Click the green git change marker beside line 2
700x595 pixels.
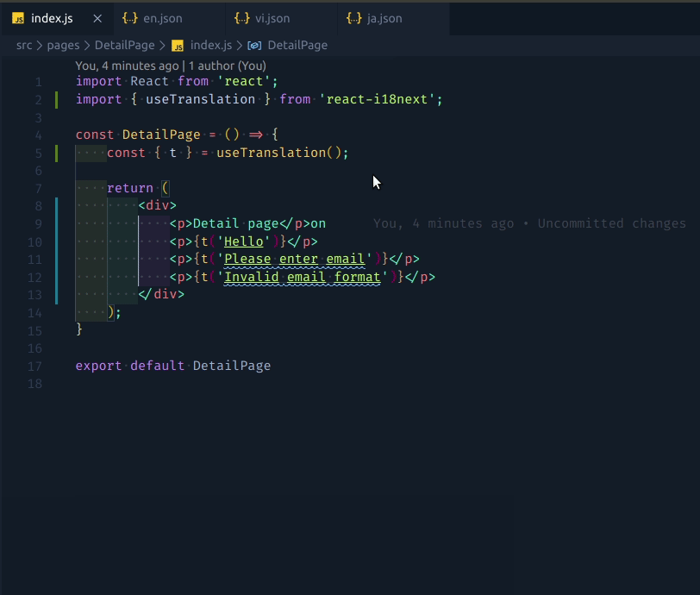pos(57,100)
